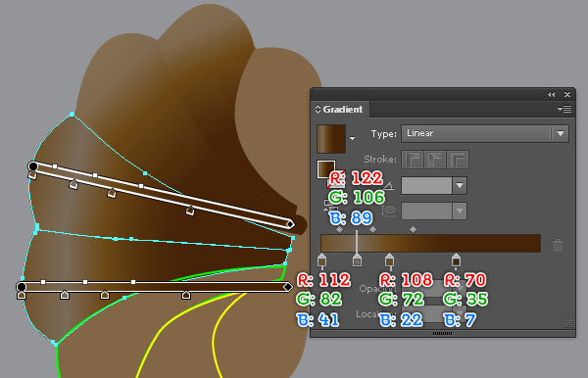Open the Gradient panel flyout menu
This screenshot has height=378, width=588.
click(564, 109)
